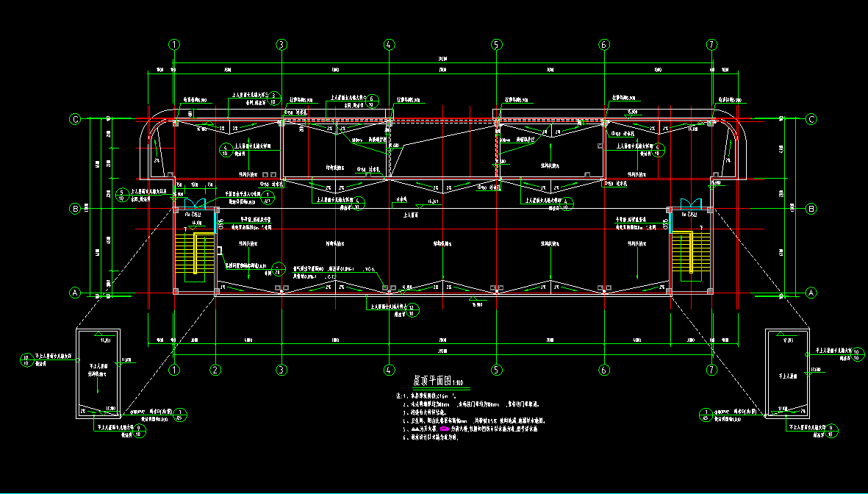
Task: Click axis bubble C on the left side
Action: click(x=74, y=119)
